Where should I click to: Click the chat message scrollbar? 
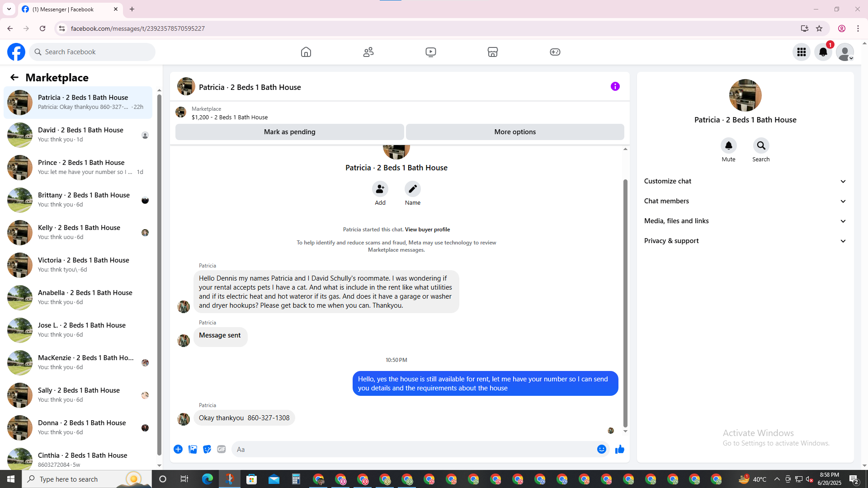tap(625, 303)
